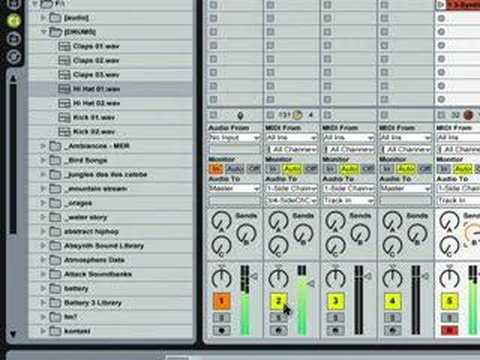Click the clip stop square in track 2 status row
The height and width of the screenshot is (360, 480).
pos(270,115)
